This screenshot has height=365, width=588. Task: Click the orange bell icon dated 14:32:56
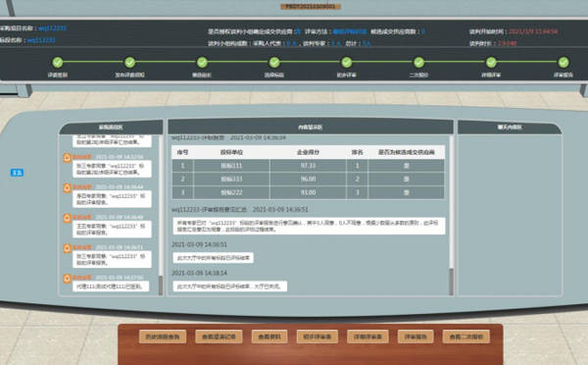[x=67, y=157]
